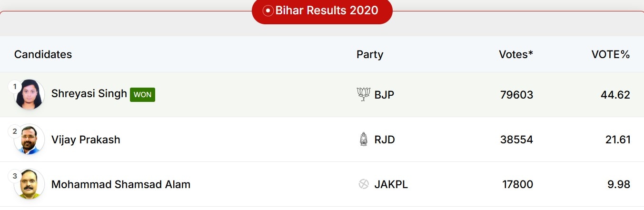Open Mohammad Shamsad Alam's profile photo
Viewport: 644px width, 210px height.
(30, 184)
